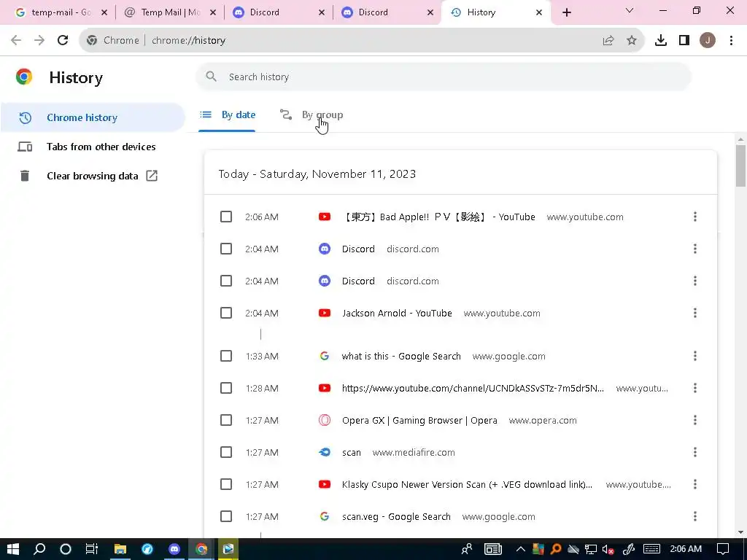Screen dimensions: 747x560
Task: Check the 1:28 AM YouTube channel checkbox
Action: click(x=226, y=388)
